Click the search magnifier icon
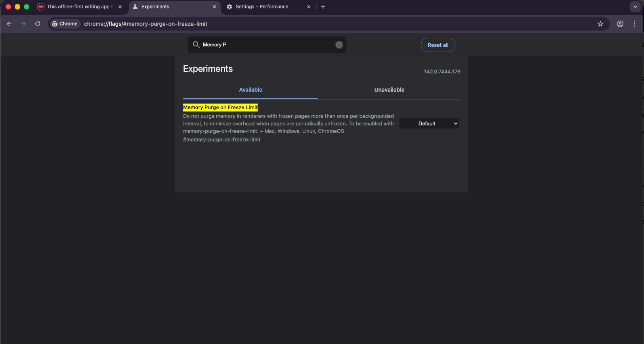Screen dimensions: 644x344 [x=196, y=45]
